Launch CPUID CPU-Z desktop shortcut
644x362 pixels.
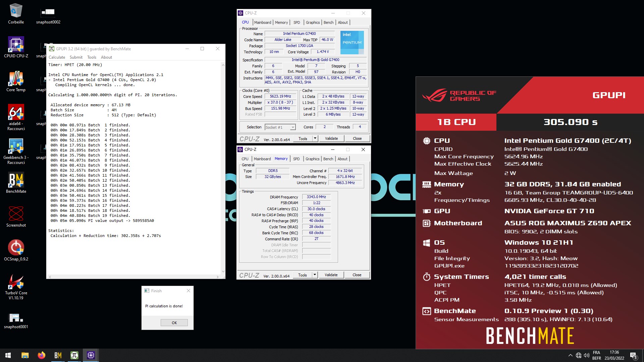16,47
